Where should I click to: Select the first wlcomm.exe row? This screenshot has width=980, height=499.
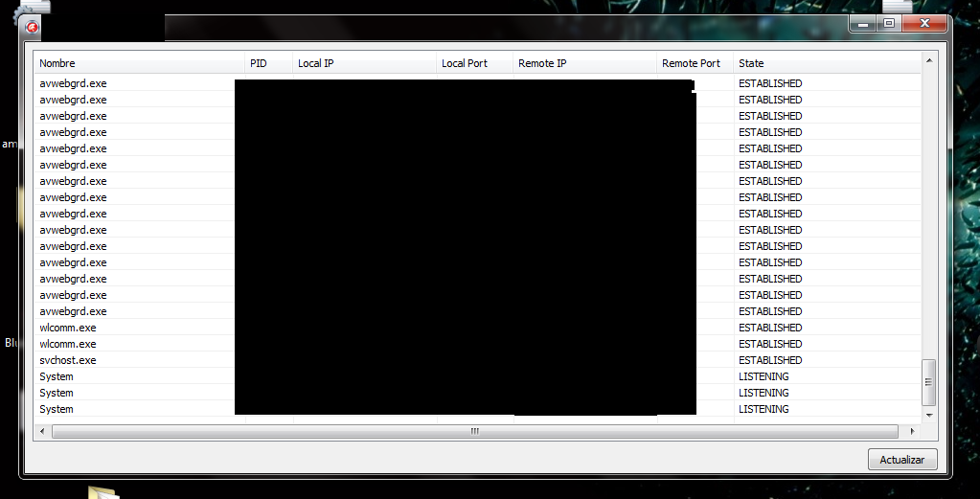tap(68, 328)
